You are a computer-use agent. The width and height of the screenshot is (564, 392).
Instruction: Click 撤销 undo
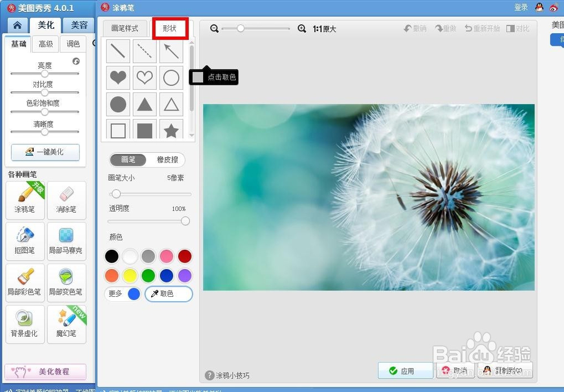click(x=415, y=28)
